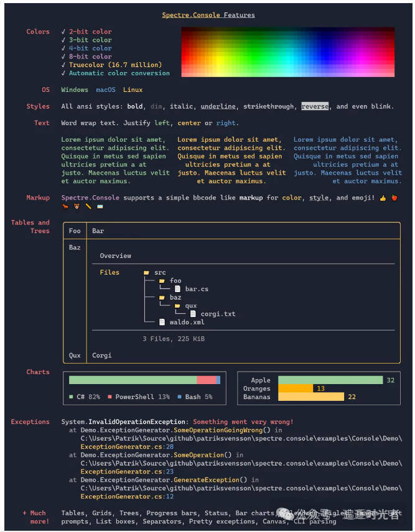Screen dimensions: 415x532
Task: Click the Linux OS label
Action: [x=133, y=90]
